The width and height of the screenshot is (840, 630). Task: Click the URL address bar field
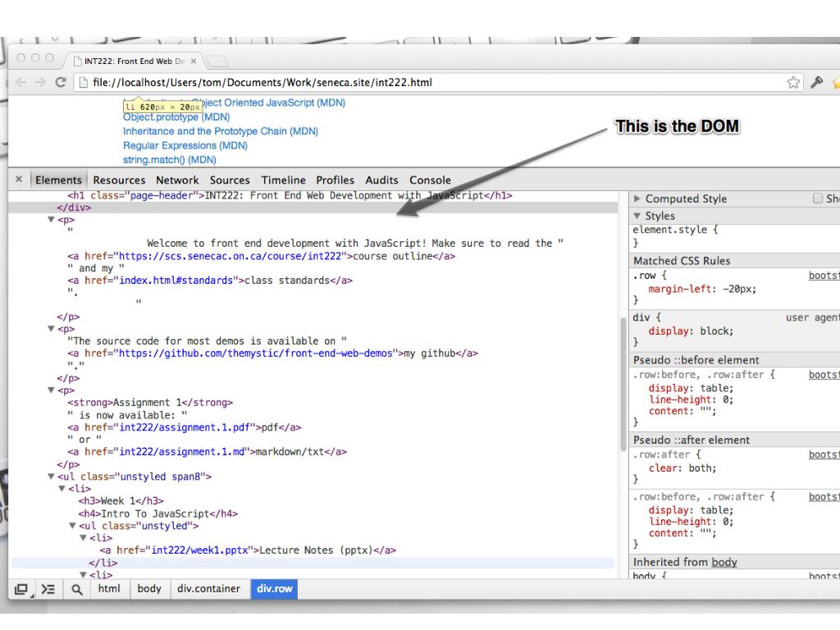[428, 83]
